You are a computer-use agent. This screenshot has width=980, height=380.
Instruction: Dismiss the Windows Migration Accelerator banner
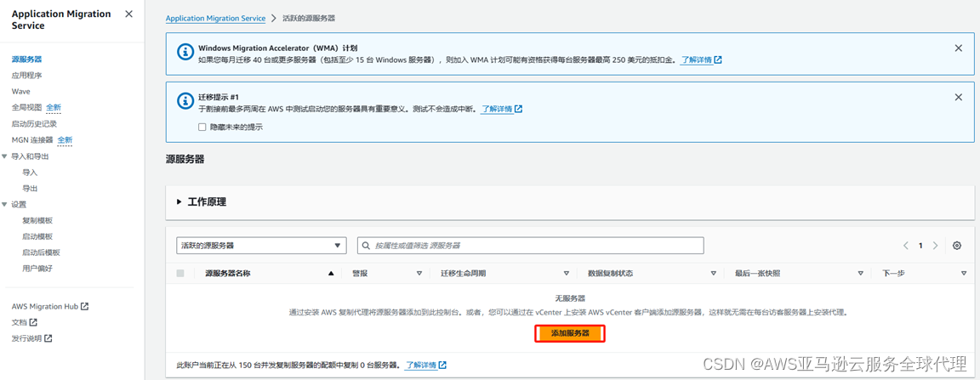(x=958, y=48)
